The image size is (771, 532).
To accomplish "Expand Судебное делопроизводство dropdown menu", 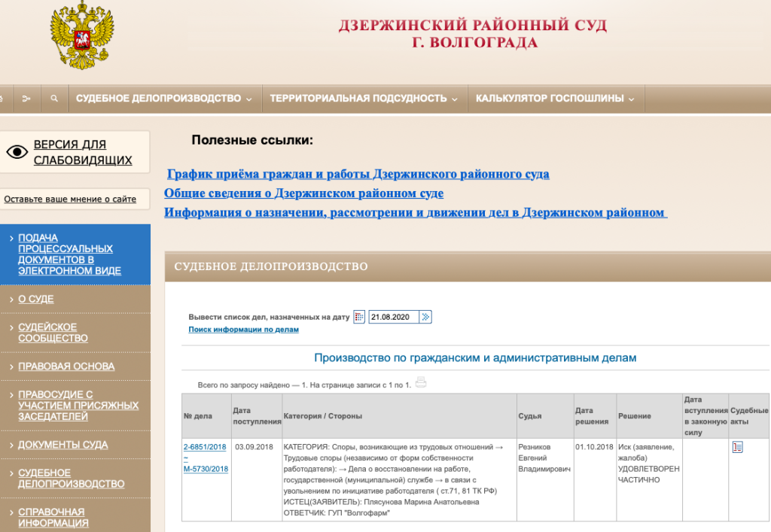I will pos(165,99).
